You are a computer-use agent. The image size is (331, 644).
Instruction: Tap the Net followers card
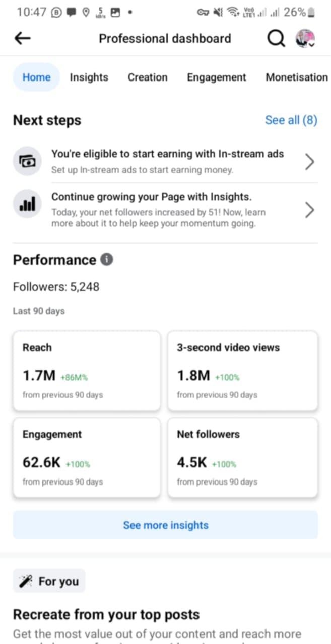click(x=242, y=457)
